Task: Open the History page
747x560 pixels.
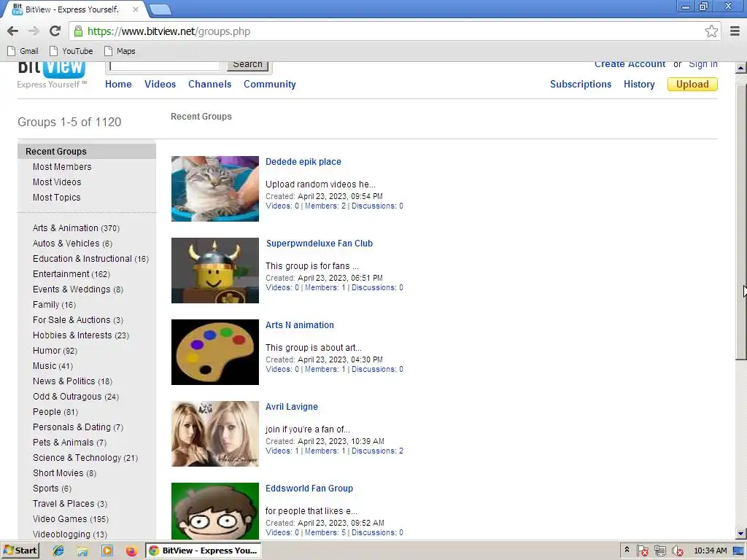Action: point(639,85)
